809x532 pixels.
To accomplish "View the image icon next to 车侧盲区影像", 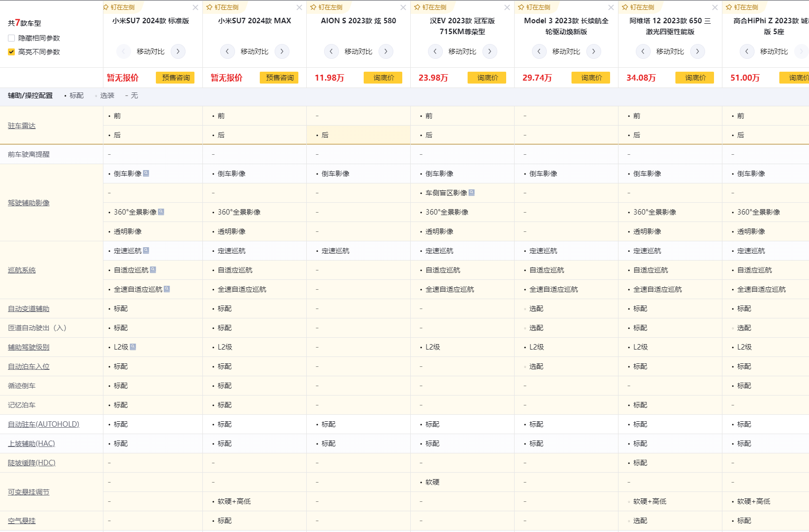I will [x=472, y=193].
